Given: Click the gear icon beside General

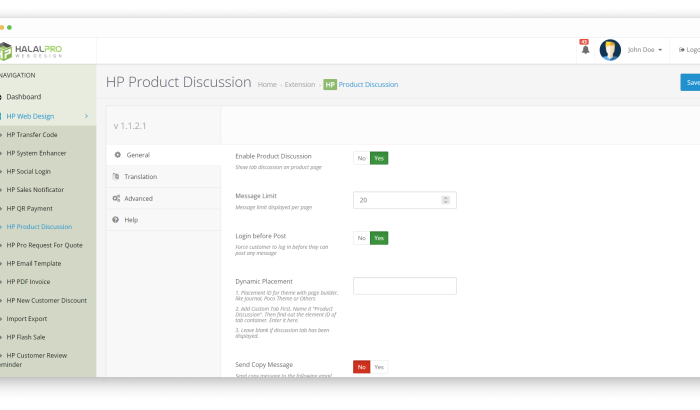Looking at the screenshot, I should [x=117, y=155].
